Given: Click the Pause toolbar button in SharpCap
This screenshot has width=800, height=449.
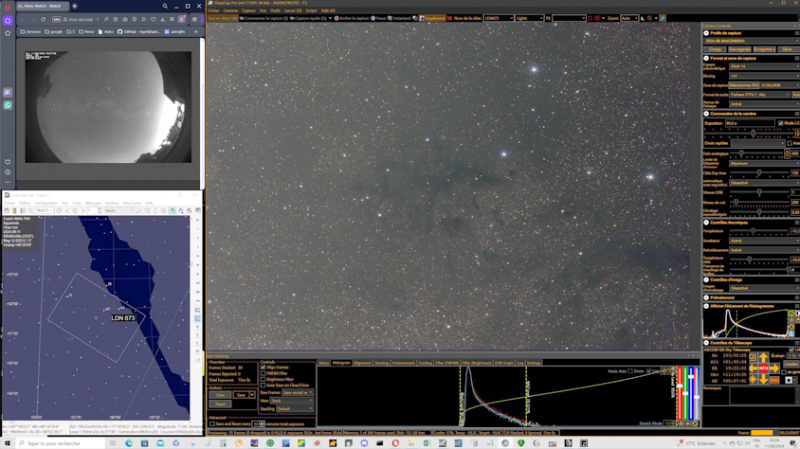Looking at the screenshot, I should point(379,18).
